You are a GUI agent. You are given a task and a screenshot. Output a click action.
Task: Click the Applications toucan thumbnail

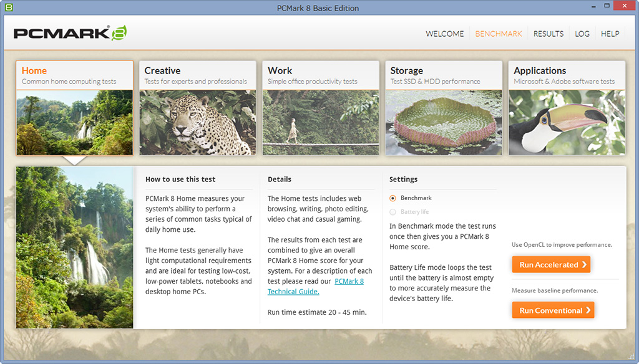[x=567, y=123]
